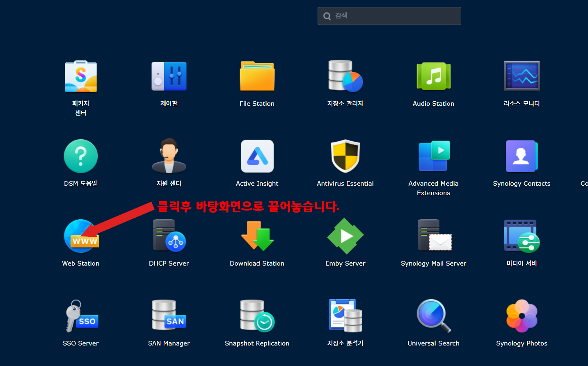The height and width of the screenshot is (366, 588).
Task: Click the "리소스 모니터" label text
Action: [522, 104]
